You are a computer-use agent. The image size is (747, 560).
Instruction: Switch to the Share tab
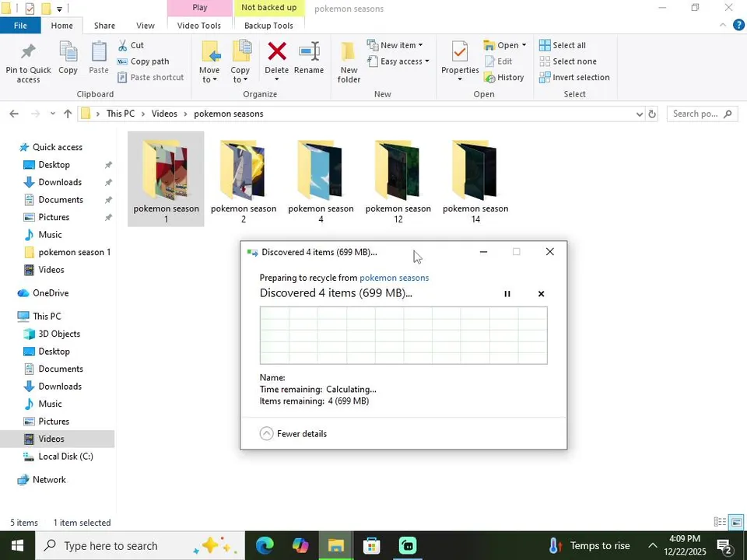pos(104,26)
